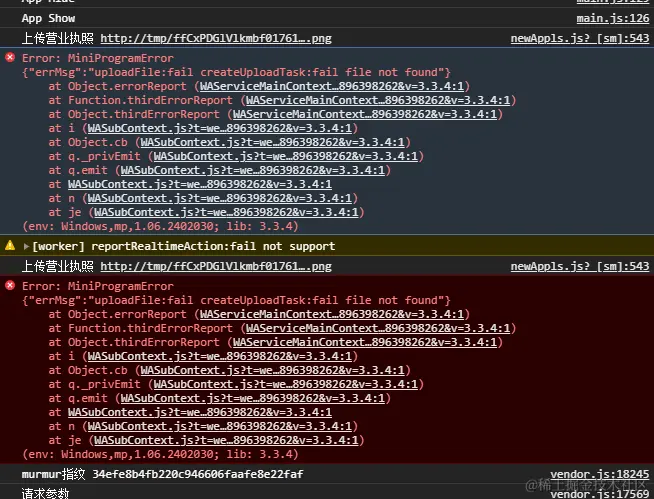The image size is (654, 499).
Task: Open Object.thirdErrorReport link in blue error block
Action: pyautogui.click(x=365, y=114)
